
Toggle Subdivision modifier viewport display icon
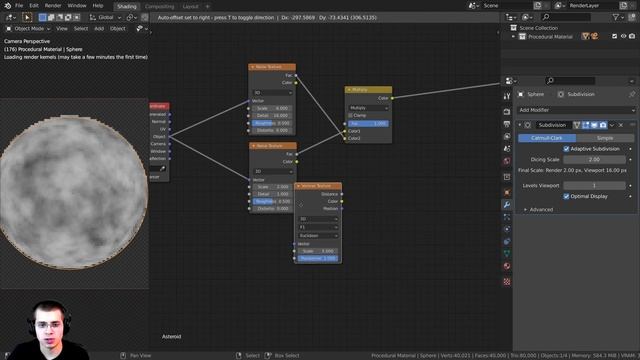click(x=594, y=125)
